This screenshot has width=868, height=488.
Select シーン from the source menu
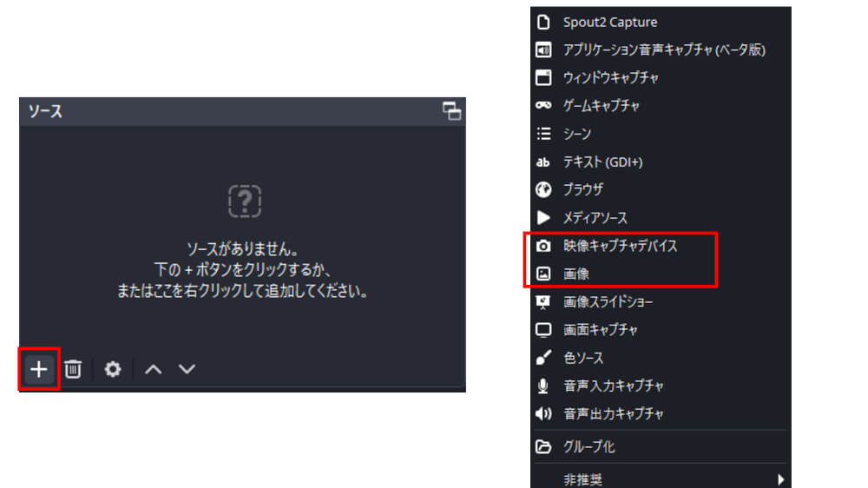661,134
